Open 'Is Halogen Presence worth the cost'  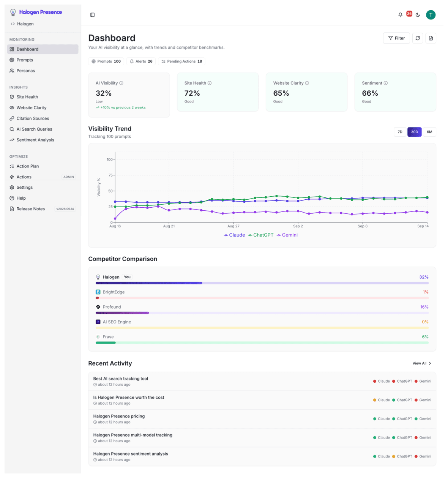(x=262, y=400)
